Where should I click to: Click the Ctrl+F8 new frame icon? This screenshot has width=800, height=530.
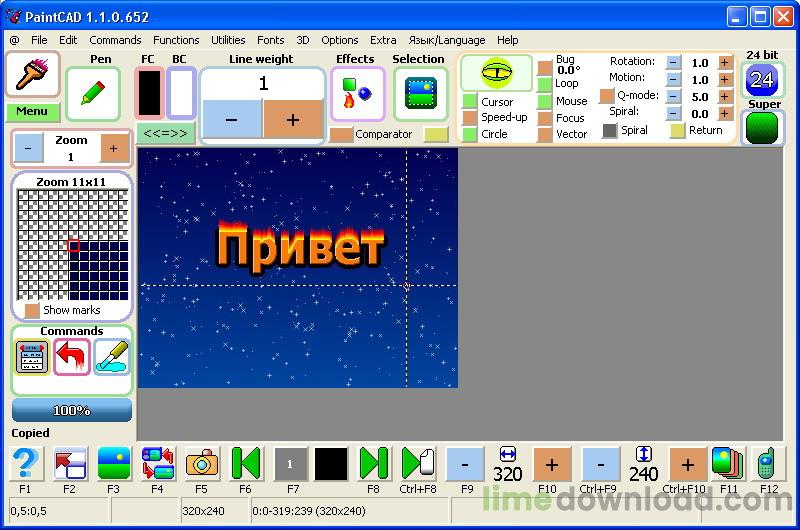[418, 464]
